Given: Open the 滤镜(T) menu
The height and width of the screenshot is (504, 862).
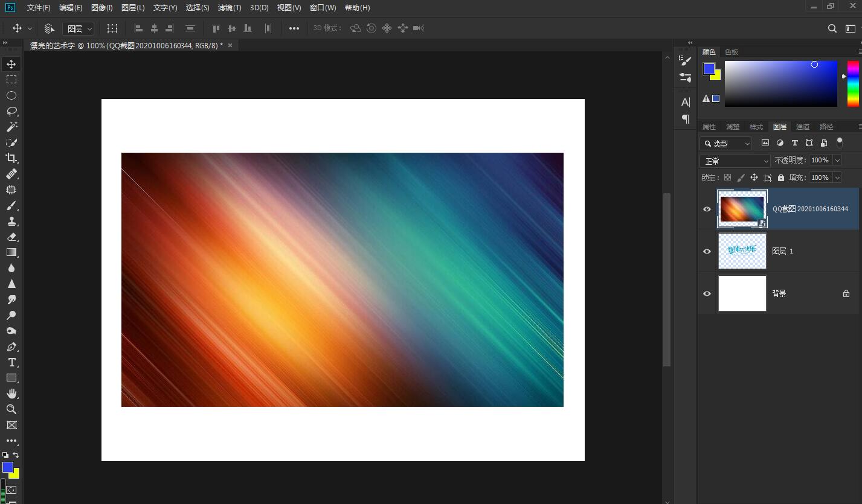Looking at the screenshot, I should [230, 8].
